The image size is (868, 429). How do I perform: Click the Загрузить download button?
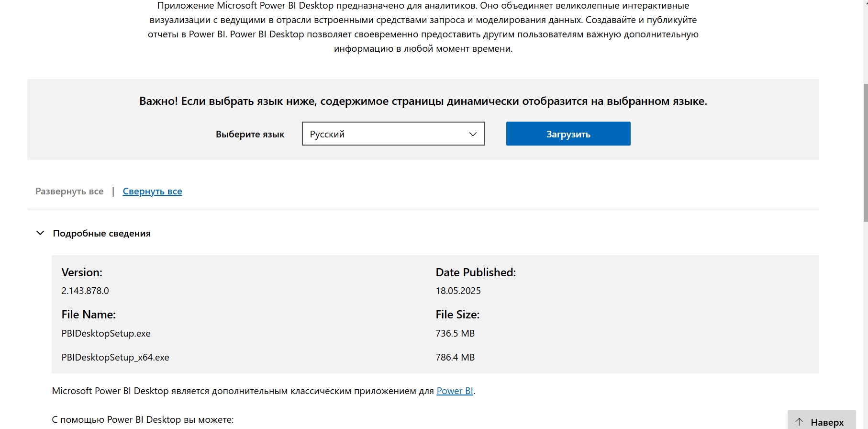click(568, 134)
